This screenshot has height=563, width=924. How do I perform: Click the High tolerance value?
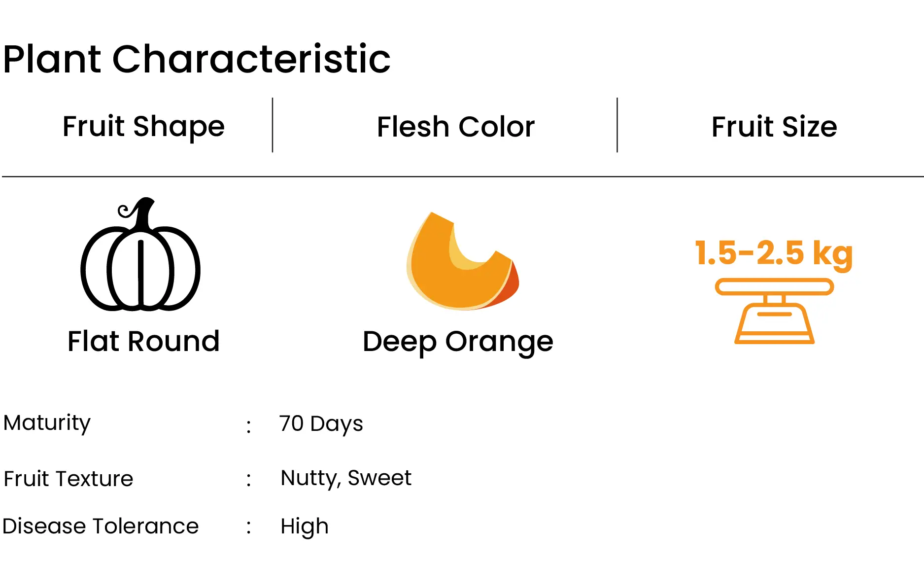(x=305, y=527)
